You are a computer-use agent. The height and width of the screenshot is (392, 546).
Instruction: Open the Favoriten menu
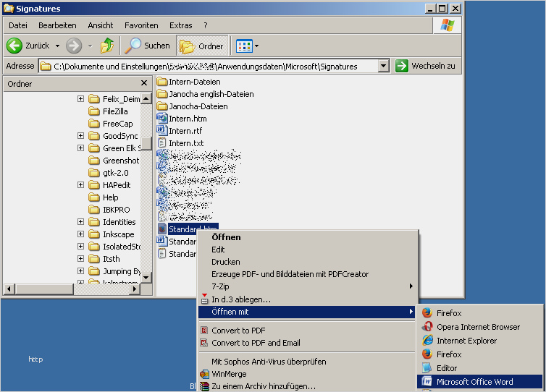(x=141, y=25)
